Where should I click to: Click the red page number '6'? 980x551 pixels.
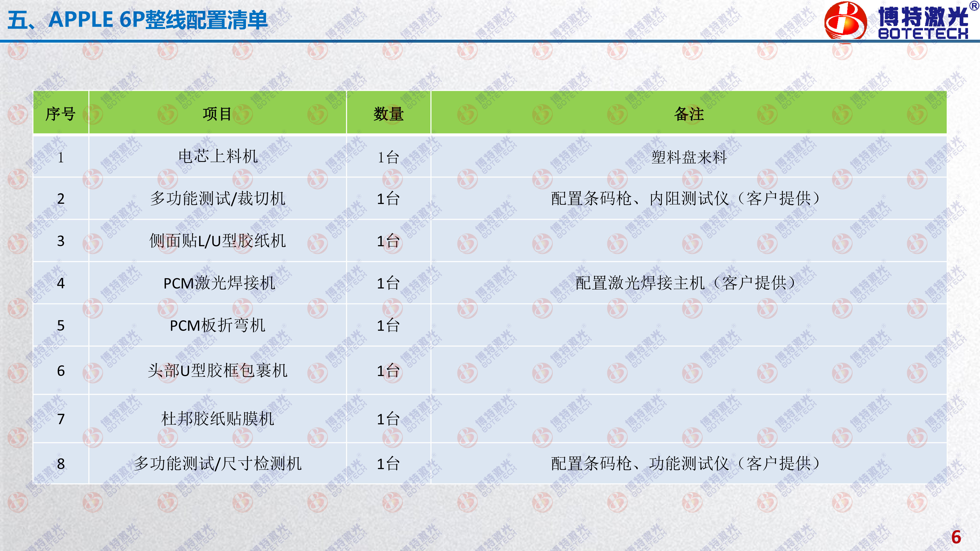(956, 537)
